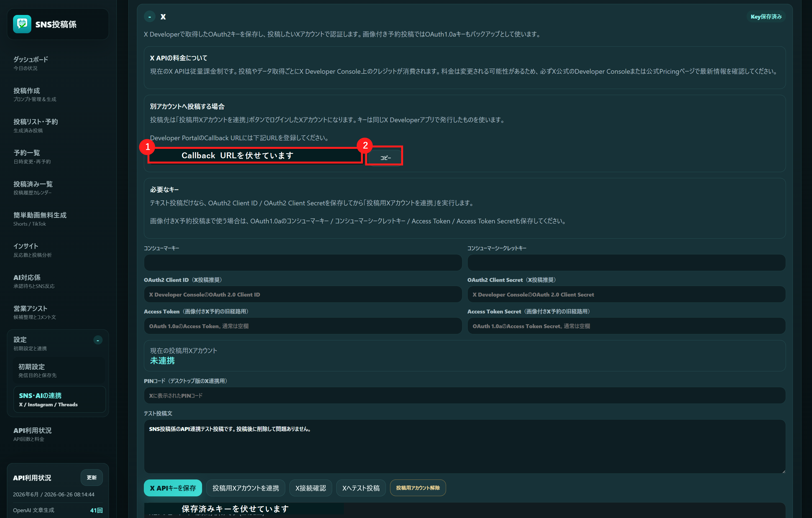Open インサイト analytics page
Image resolution: width=812 pixels, height=518 pixels.
coord(58,250)
